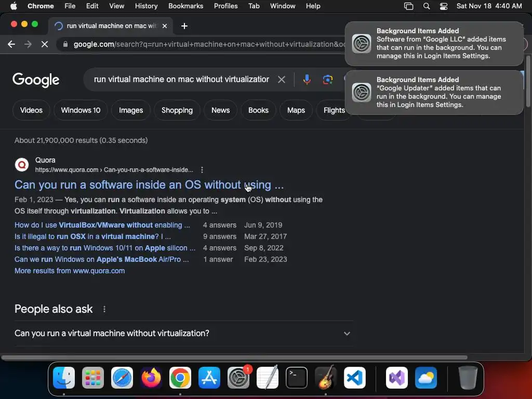Viewport: 532px width, 399px height.
Task: Open App Store from the Dock
Action: tap(209, 377)
